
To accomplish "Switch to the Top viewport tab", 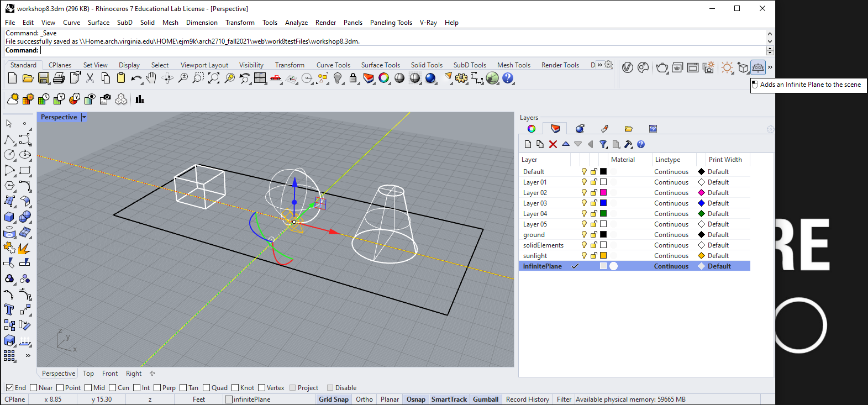I will pyautogui.click(x=88, y=373).
